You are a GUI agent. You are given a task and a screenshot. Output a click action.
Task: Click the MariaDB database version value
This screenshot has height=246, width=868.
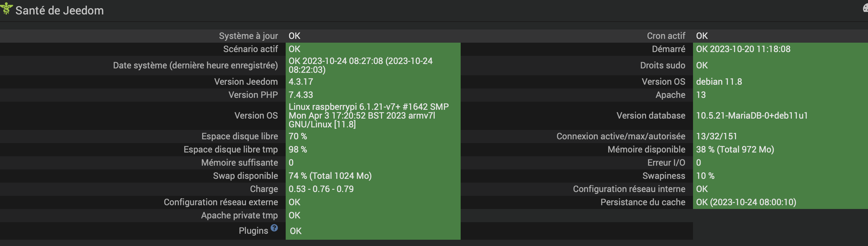[752, 115]
